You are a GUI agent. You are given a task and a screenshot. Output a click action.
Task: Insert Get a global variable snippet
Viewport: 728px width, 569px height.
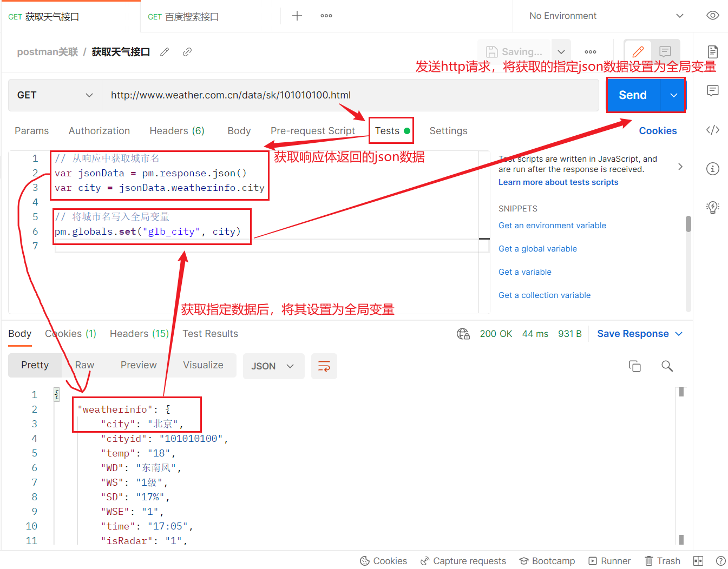click(x=537, y=249)
